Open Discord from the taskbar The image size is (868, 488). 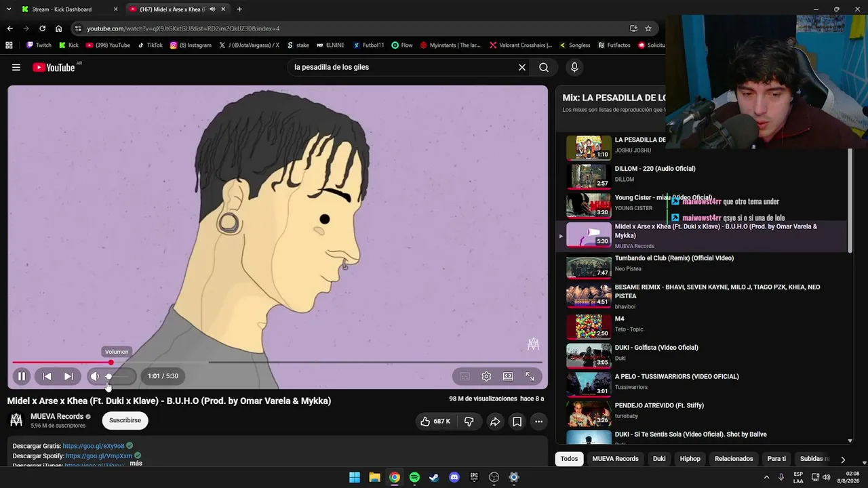tap(454, 477)
